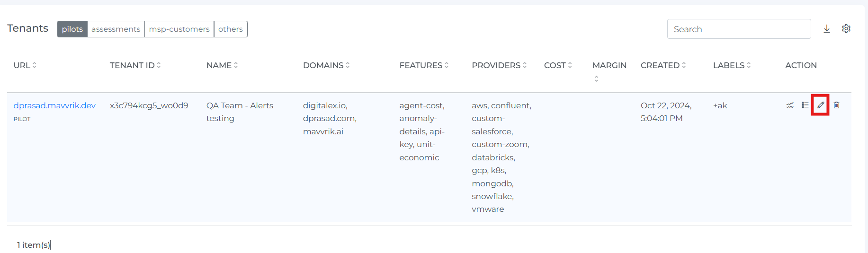This screenshot has width=868, height=253.
Task: Open the tenant's list details icon
Action: coord(805,105)
